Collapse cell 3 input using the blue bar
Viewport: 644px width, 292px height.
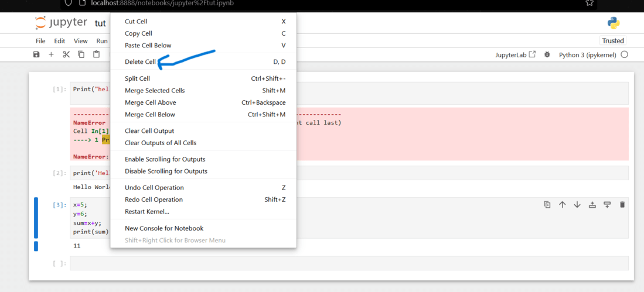[36, 218]
